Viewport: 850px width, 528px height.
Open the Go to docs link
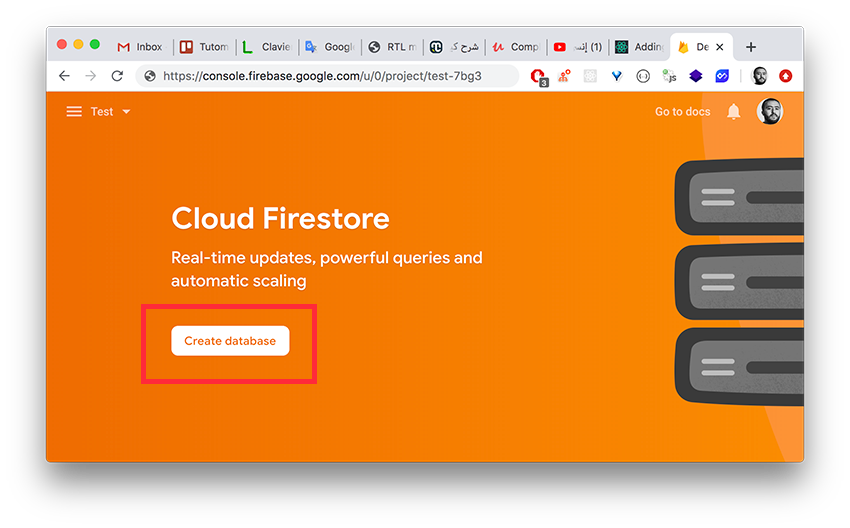[x=682, y=112]
